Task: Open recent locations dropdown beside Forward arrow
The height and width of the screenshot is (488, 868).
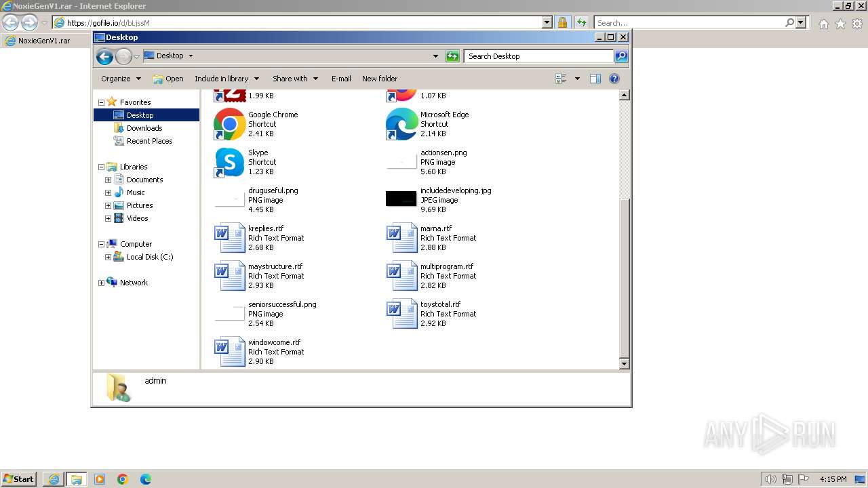Action: 137,56
